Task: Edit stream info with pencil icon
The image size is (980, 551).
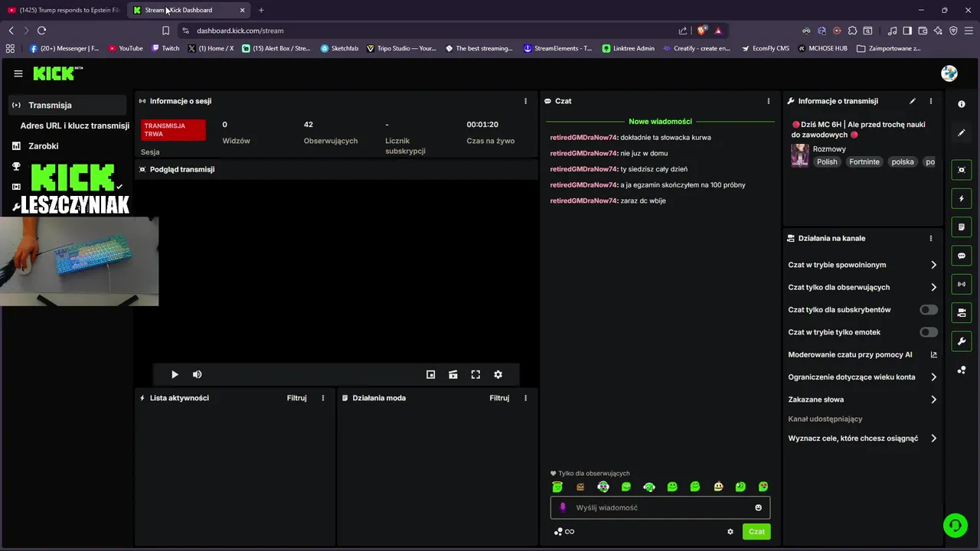Action: click(x=912, y=101)
